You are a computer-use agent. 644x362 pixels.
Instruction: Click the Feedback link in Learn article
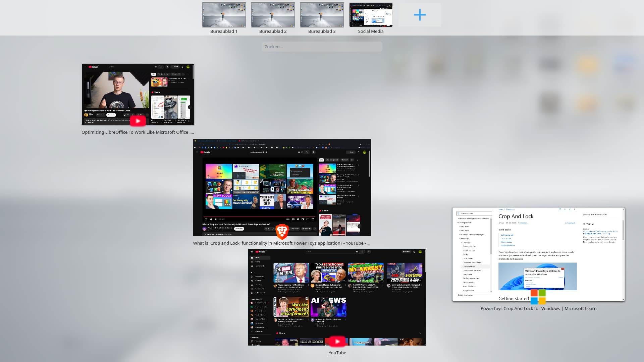(570, 223)
